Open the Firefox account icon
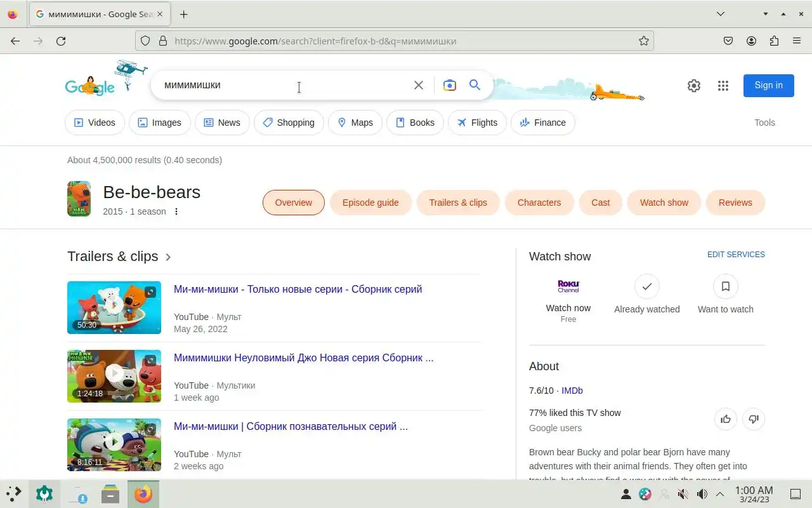Viewport: 812px width, 508px height. pos(751,41)
